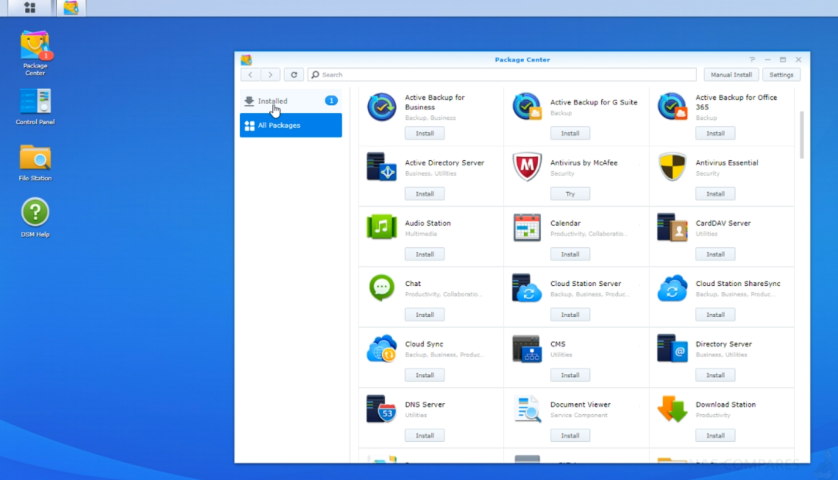Image resolution: width=838 pixels, height=480 pixels.
Task: Install Active Backup for Office 365
Action: point(716,133)
